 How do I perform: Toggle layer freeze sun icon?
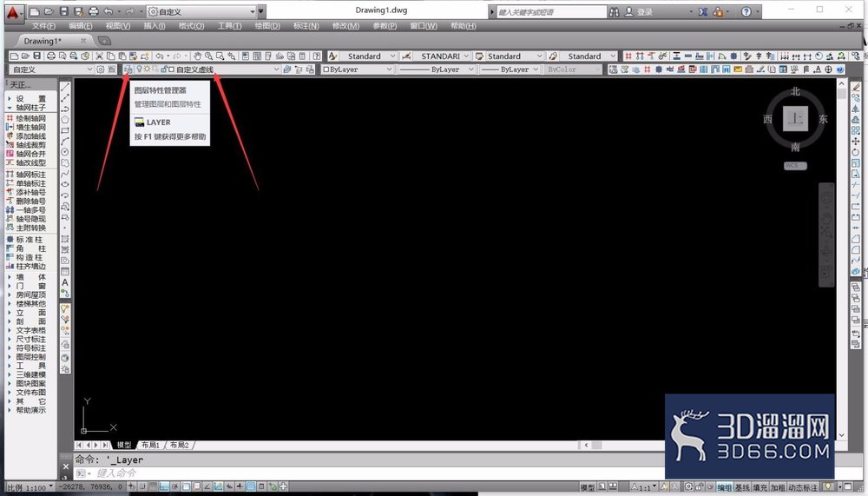(x=147, y=69)
